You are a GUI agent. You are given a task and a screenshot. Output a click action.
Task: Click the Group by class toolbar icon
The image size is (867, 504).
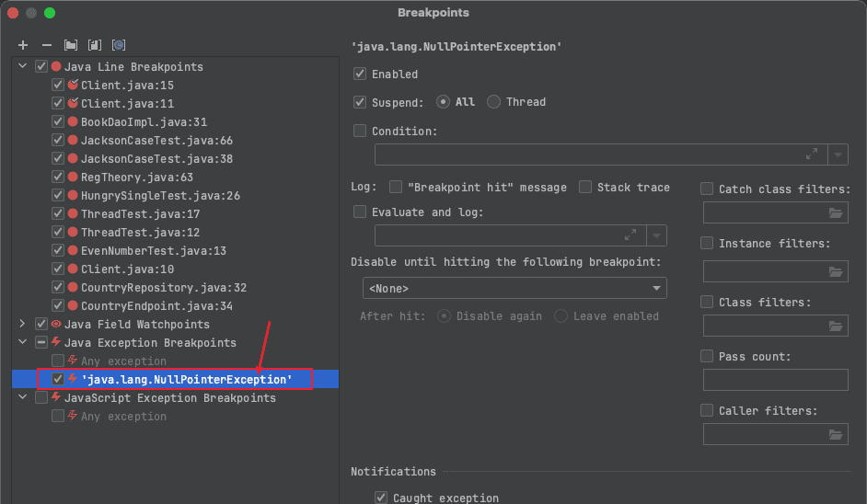tap(118, 45)
